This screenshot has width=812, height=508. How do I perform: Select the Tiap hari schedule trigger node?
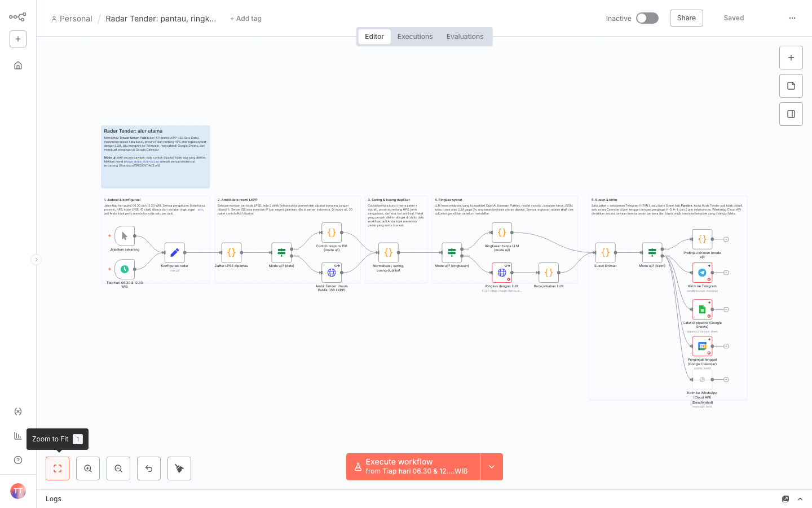click(125, 269)
